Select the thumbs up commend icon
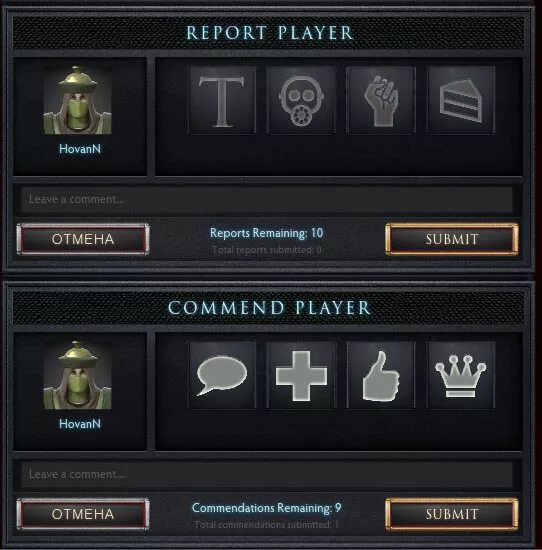The image size is (542, 550). pyautogui.click(x=381, y=375)
